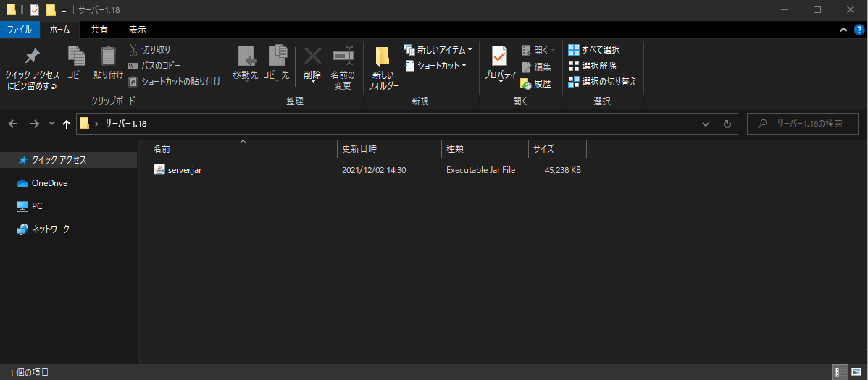Create a New Folder (新しいフォルダー)
This screenshot has height=380, width=868.
[383, 67]
